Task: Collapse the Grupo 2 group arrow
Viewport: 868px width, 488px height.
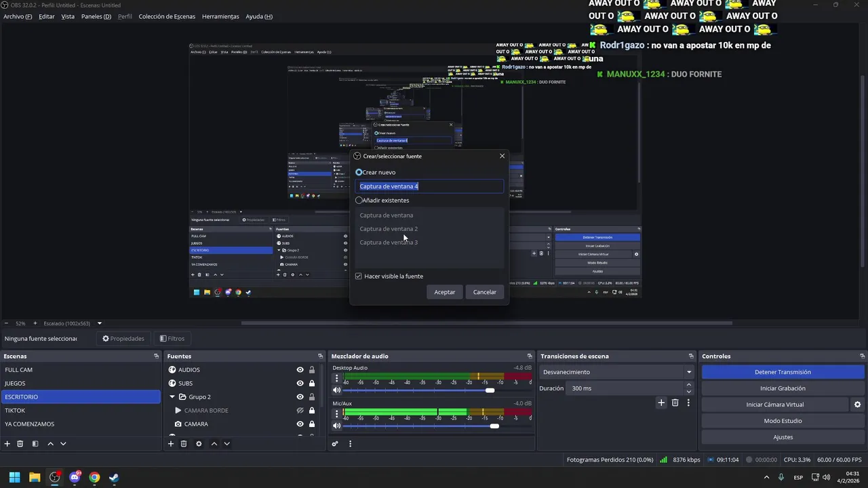Action: [172, 397]
